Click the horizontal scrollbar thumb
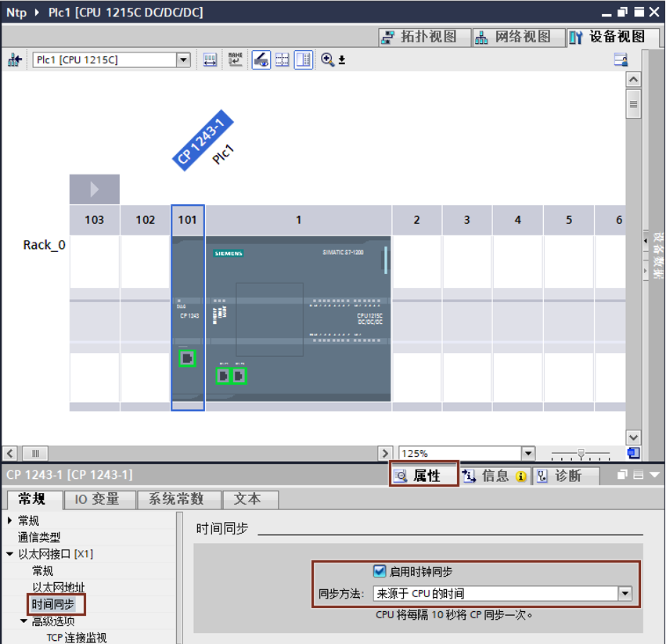The image size is (666, 644). 35,453
